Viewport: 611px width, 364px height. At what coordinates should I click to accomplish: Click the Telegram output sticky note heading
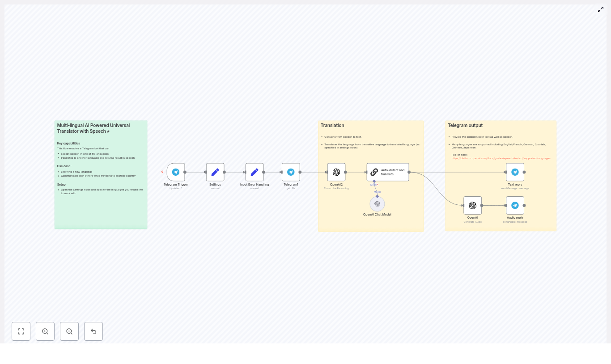pos(465,126)
